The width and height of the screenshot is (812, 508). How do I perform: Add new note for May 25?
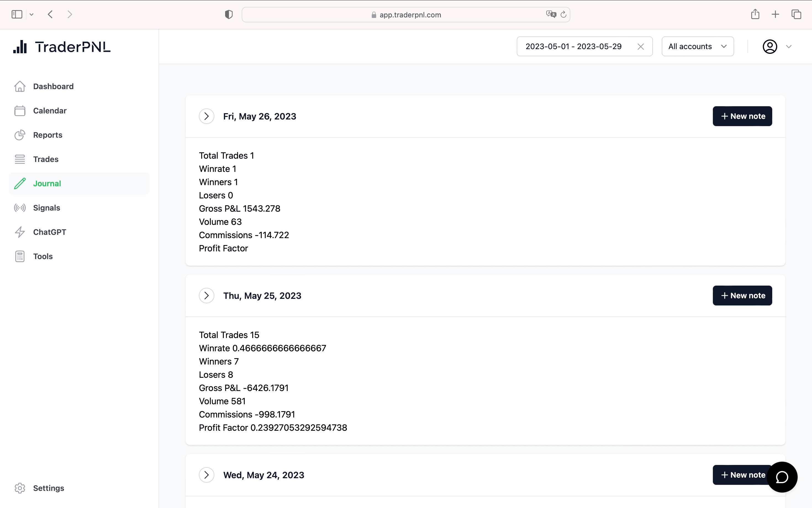(x=742, y=296)
